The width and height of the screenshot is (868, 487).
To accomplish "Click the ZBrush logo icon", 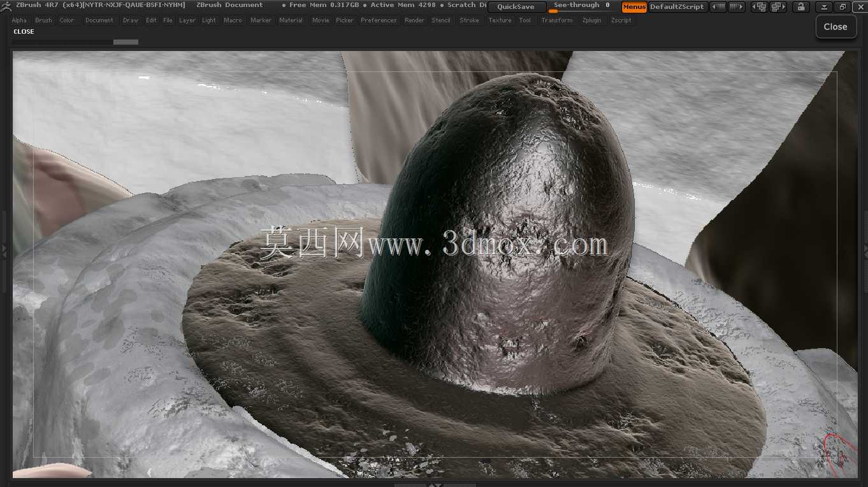I will point(6,6).
